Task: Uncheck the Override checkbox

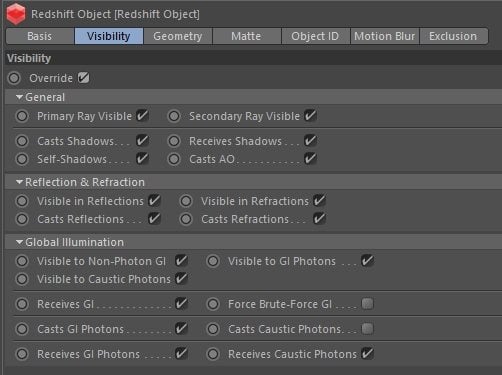Action: click(x=83, y=78)
